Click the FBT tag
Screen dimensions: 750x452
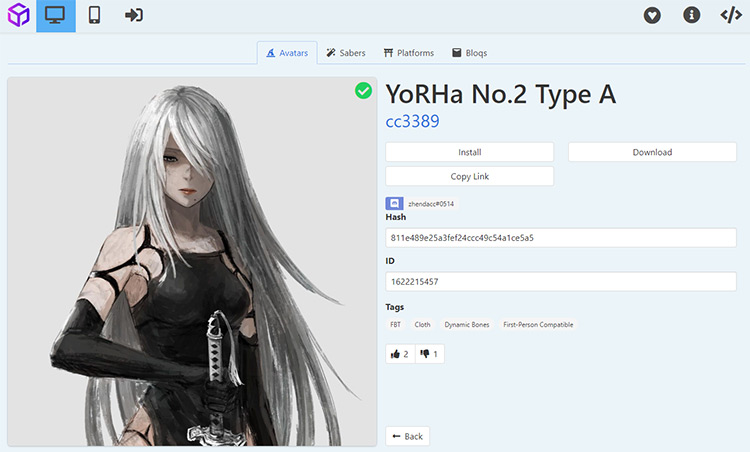coord(396,325)
